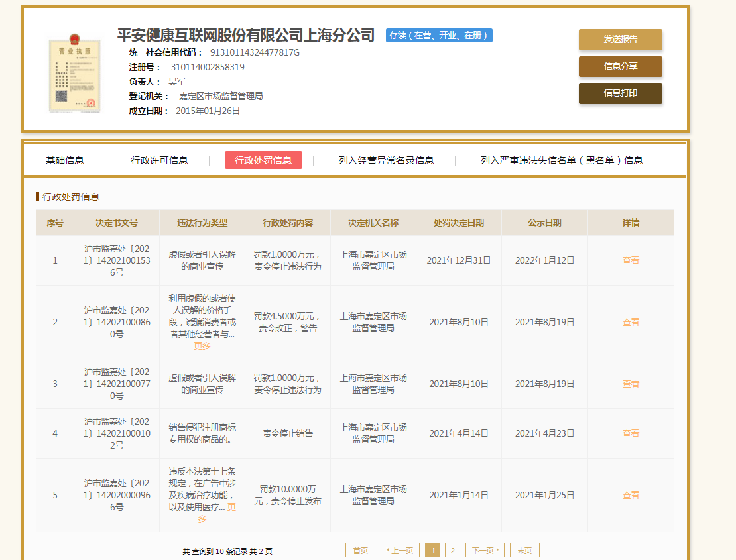View details of penalty row 5
736x560 pixels.
point(631,495)
